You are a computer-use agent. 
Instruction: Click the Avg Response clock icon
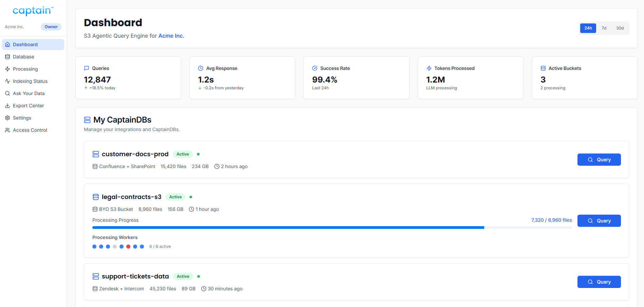[x=201, y=68]
